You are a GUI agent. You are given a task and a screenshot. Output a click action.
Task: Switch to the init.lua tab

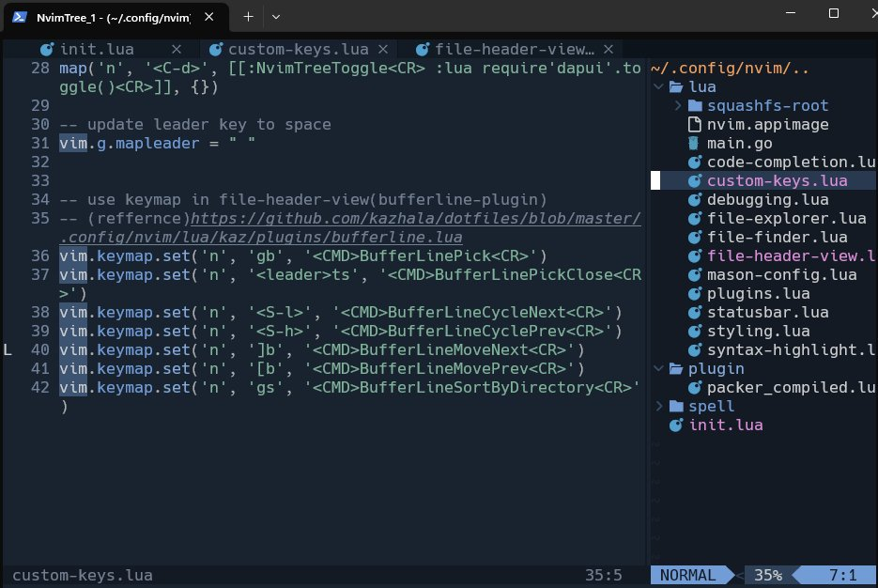98,49
